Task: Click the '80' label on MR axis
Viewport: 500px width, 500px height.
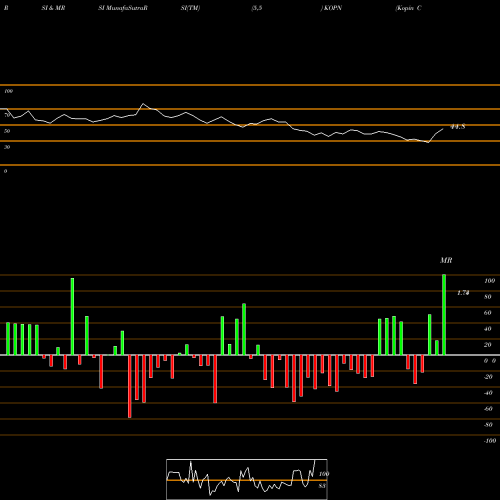Action: click(488, 297)
